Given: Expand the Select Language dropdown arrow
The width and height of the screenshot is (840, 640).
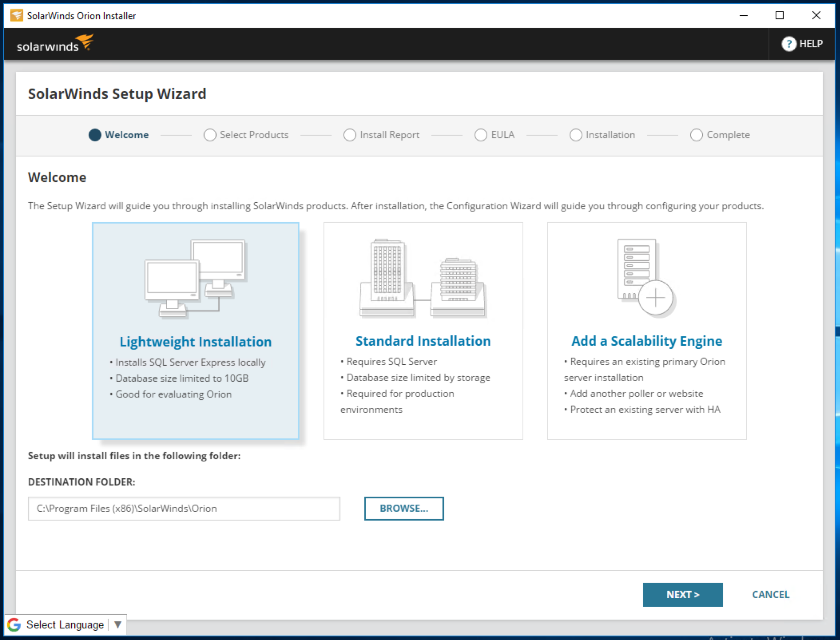Looking at the screenshot, I should [118, 625].
